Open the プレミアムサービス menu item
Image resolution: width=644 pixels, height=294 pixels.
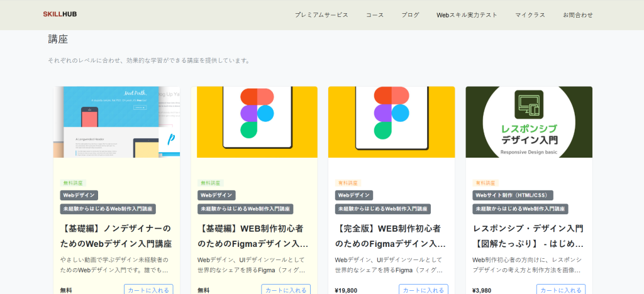pyautogui.click(x=321, y=15)
